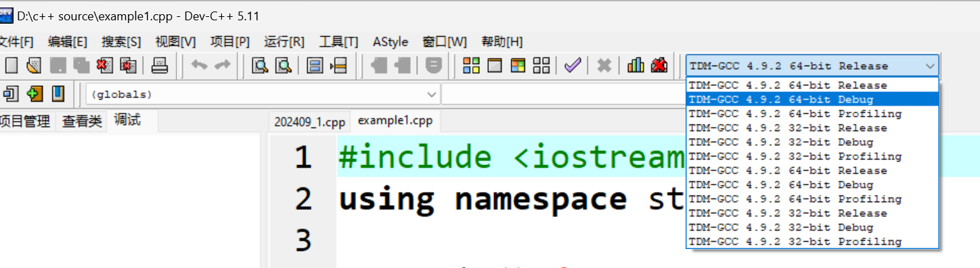The height and width of the screenshot is (268, 980).
Task: Click the Close All files toolbar icon
Action: [128, 66]
